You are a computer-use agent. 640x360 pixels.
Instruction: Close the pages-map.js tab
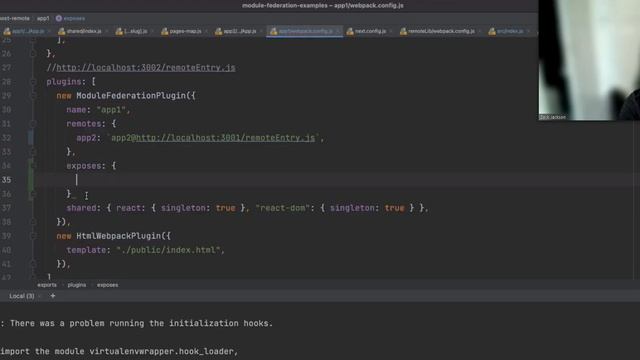coord(206,31)
